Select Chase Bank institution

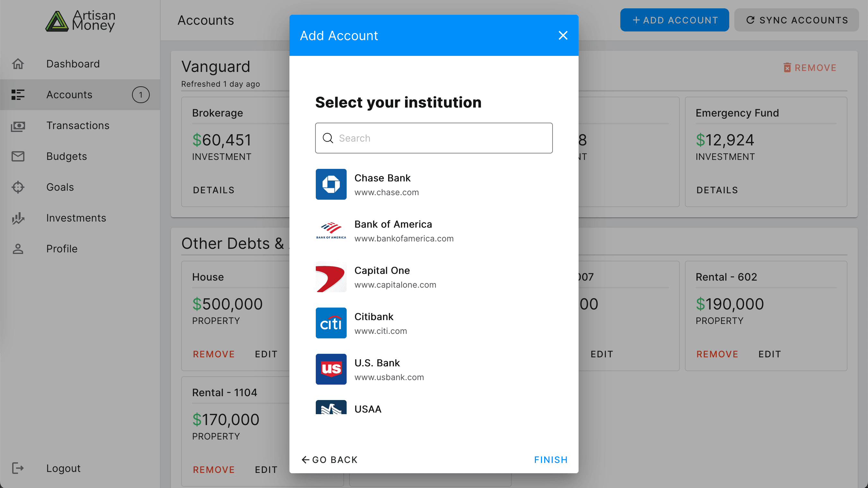[434, 184]
